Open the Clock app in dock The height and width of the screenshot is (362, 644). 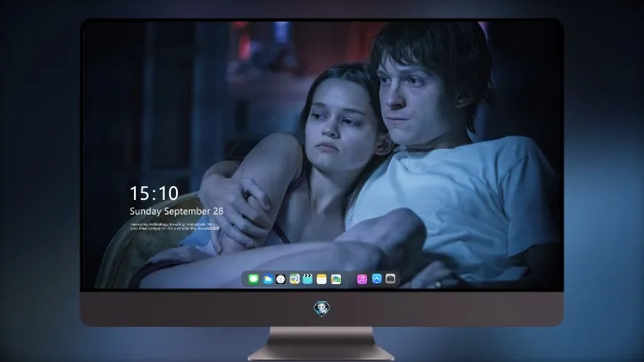281,280
